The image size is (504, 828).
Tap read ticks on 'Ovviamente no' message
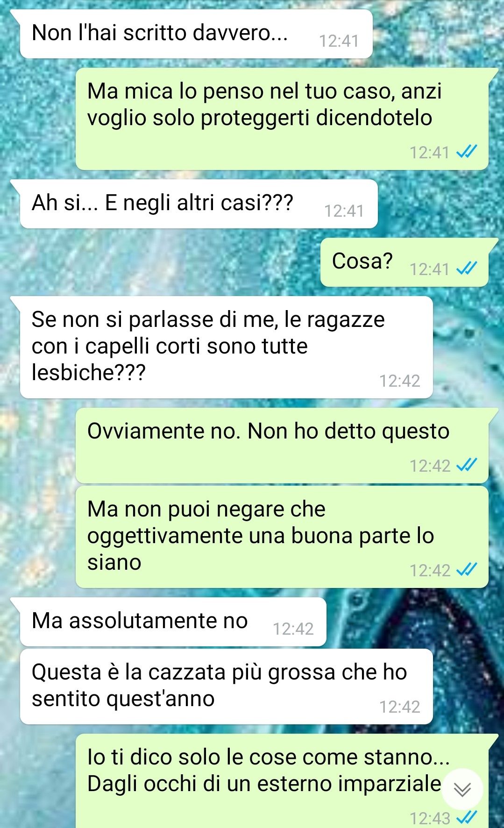[467, 465]
